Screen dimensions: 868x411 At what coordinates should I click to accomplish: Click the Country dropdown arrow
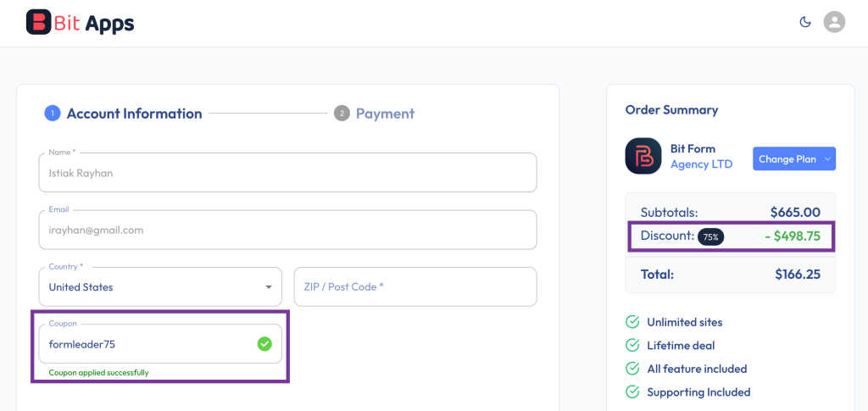tap(269, 287)
